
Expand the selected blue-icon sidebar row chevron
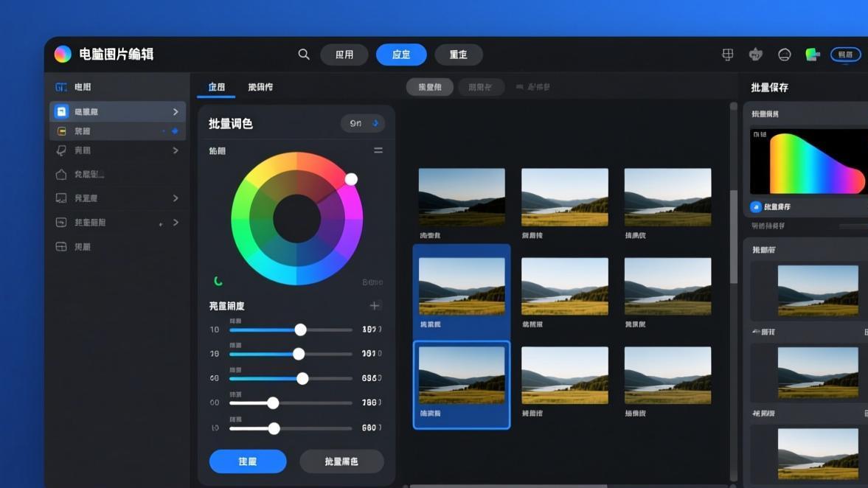(176, 112)
